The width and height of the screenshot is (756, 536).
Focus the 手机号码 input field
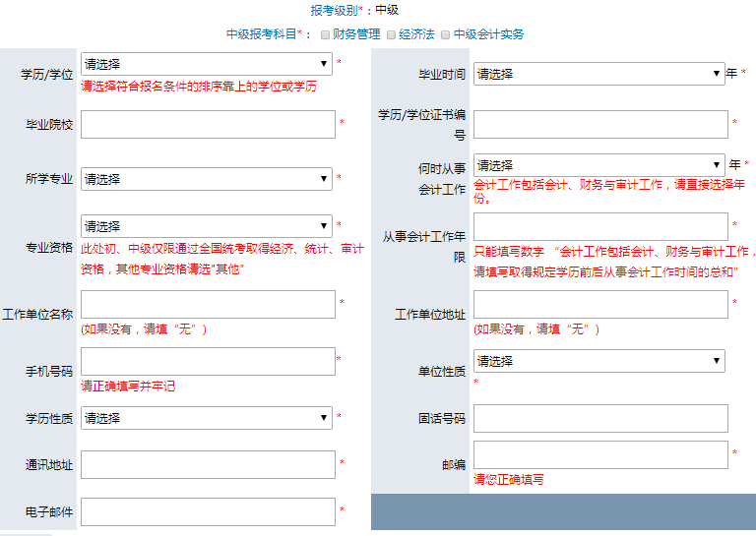208,361
